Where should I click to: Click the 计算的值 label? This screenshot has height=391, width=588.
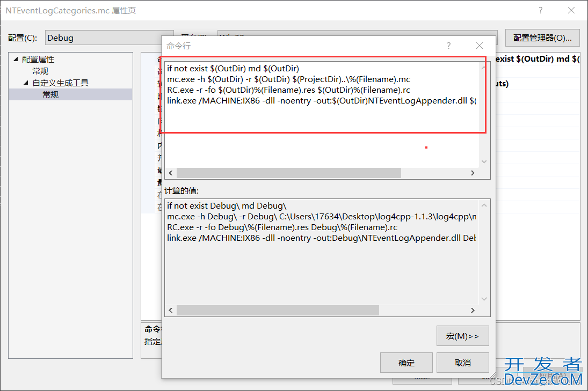click(x=182, y=190)
